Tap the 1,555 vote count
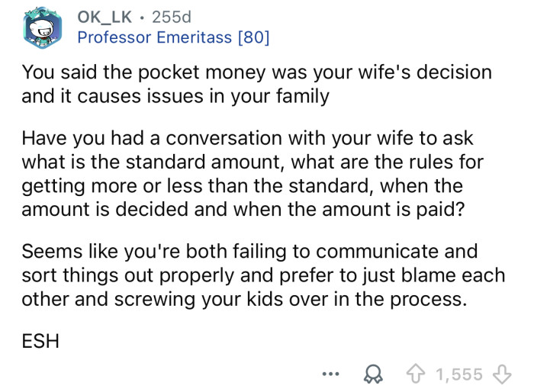This screenshot has height=392, width=534. (x=458, y=374)
